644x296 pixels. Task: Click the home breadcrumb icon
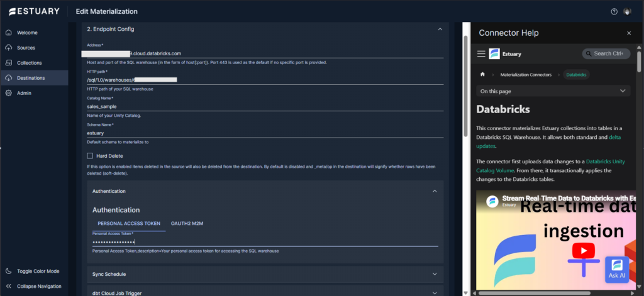point(482,75)
